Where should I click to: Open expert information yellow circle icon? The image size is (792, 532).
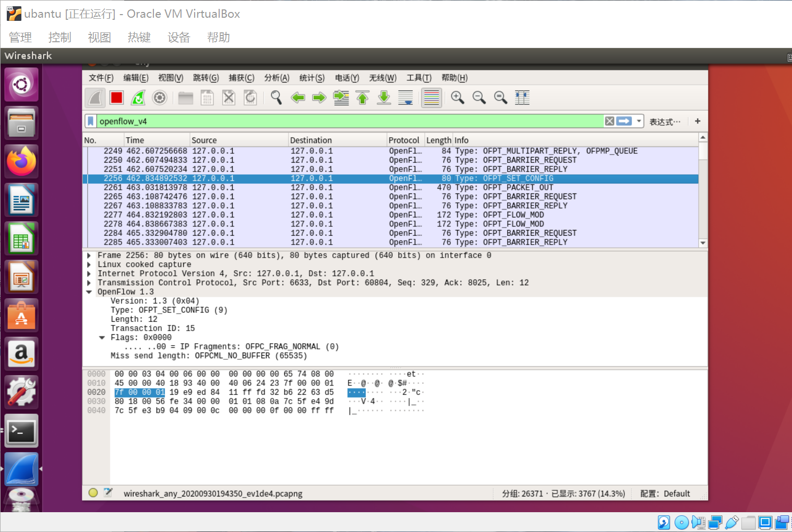tap(93, 493)
